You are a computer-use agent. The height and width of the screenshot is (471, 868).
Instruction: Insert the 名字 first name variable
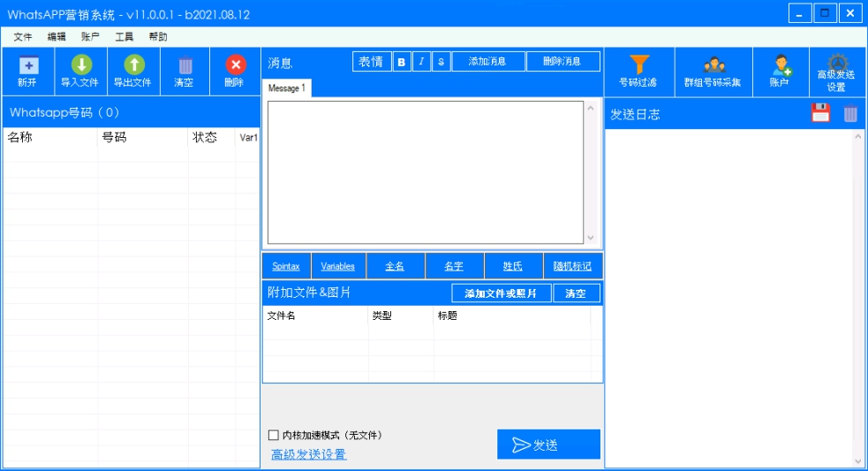tap(454, 266)
